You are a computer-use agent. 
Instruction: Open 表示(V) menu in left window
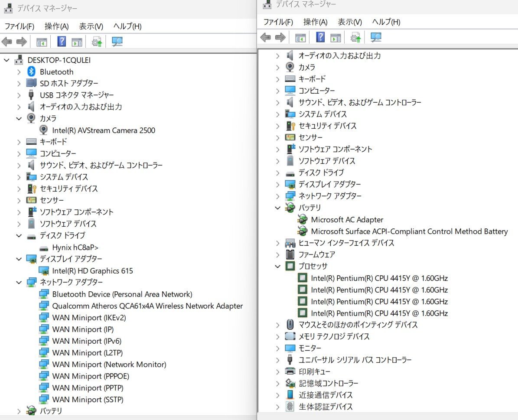[x=91, y=26]
